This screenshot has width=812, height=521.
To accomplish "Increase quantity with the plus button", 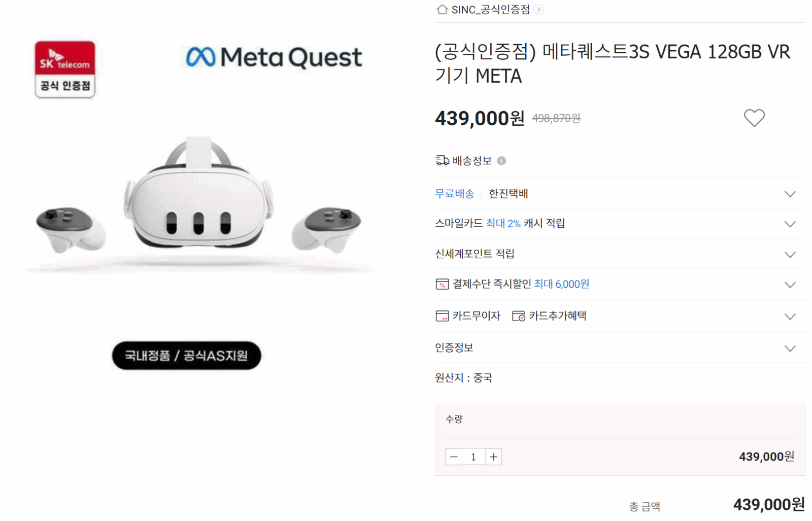I will point(493,457).
